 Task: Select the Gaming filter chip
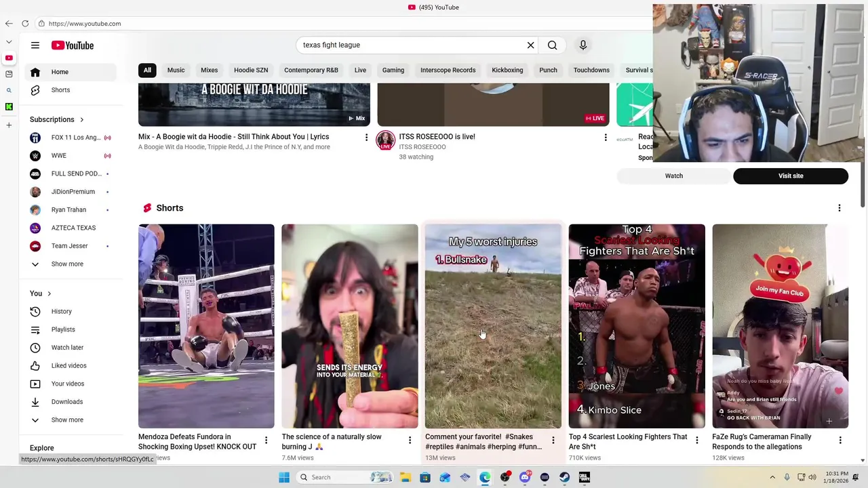(x=393, y=70)
